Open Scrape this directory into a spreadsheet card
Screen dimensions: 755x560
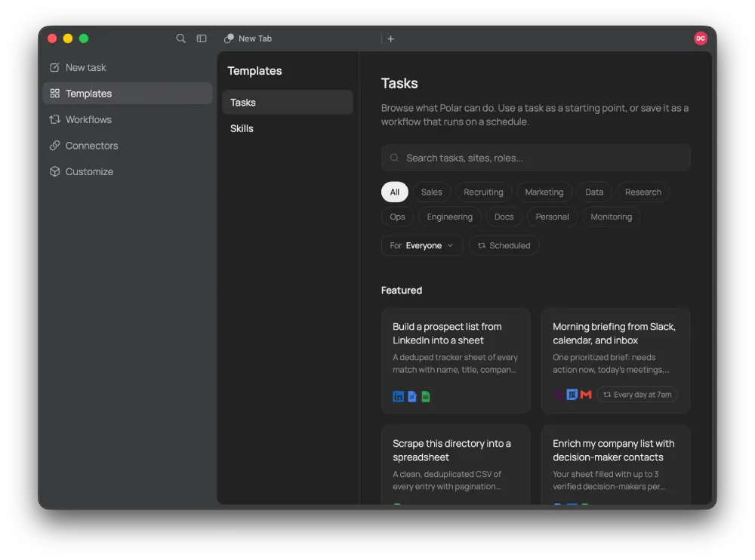pyautogui.click(x=455, y=465)
